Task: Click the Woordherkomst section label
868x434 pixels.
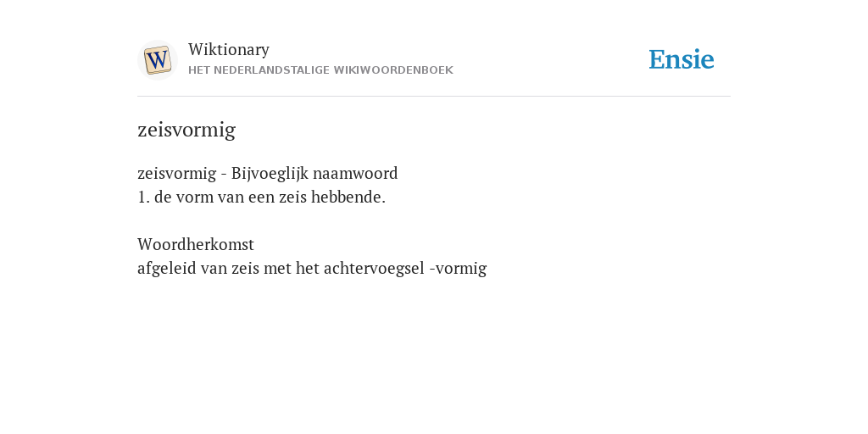Action: point(196,244)
